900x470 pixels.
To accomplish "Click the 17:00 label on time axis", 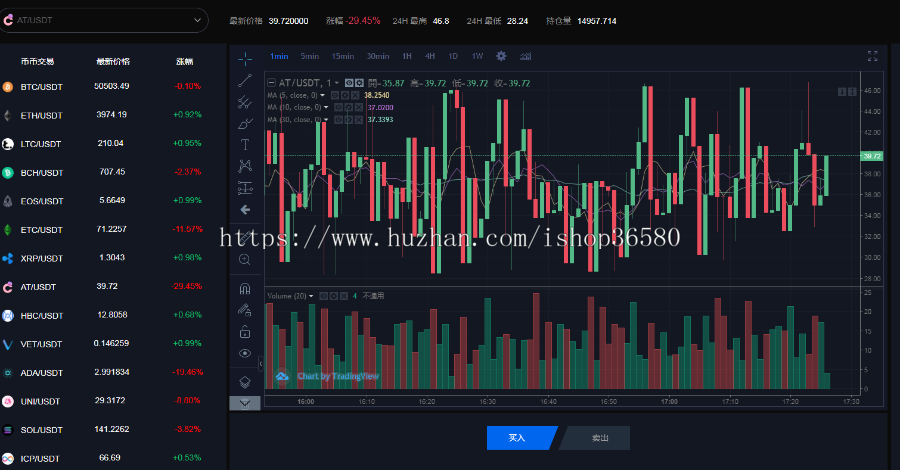I will tap(669, 402).
